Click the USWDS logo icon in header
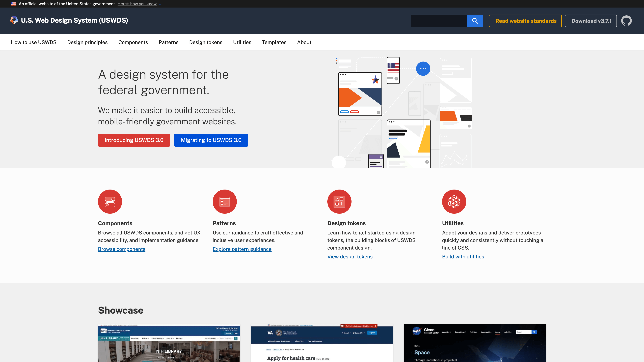 click(x=14, y=20)
